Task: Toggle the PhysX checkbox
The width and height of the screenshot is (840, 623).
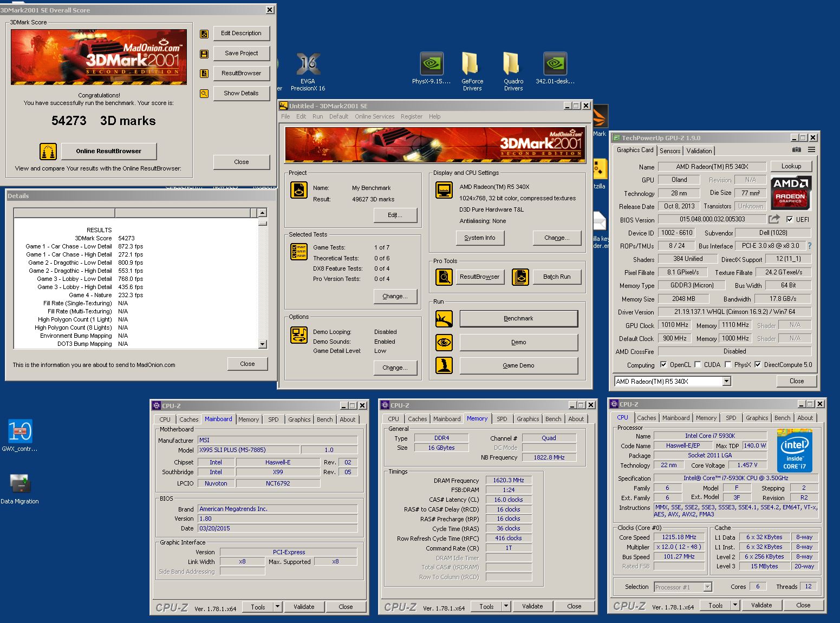Action: 728,365
